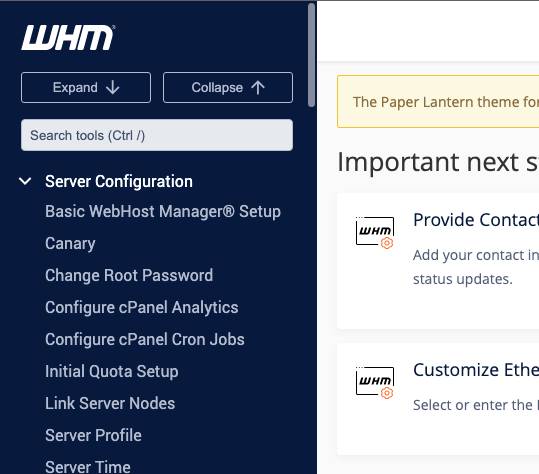
Task: Click the WHM logo in the sidebar
Action: [x=68, y=37]
